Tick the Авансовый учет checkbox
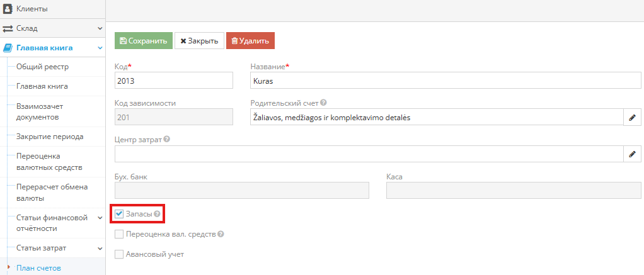The height and width of the screenshot is (275, 644). click(x=119, y=254)
